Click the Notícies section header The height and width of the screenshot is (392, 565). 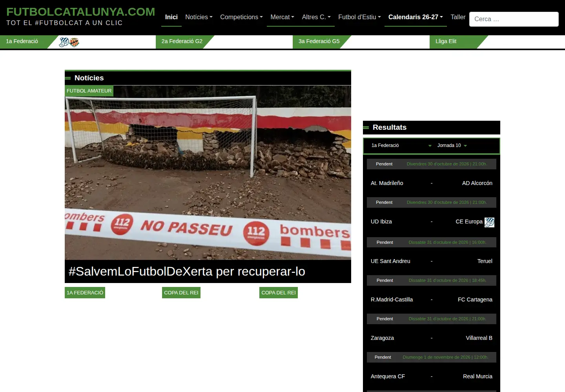coord(208,78)
